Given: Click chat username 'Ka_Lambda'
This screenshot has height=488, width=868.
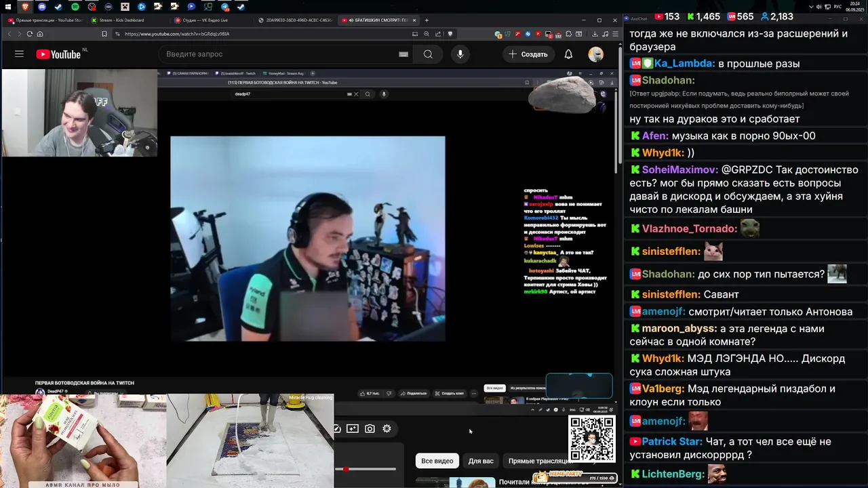Looking at the screenshot, I should 684,64.
